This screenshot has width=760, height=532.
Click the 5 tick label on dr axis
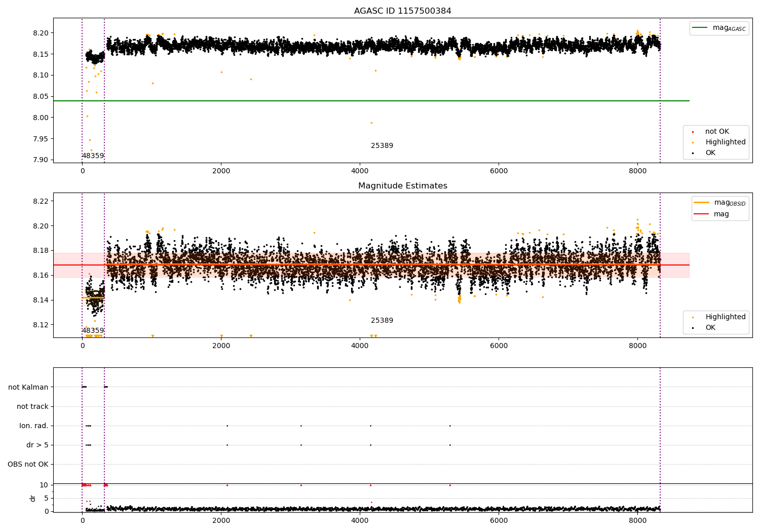tap(46, 498)
